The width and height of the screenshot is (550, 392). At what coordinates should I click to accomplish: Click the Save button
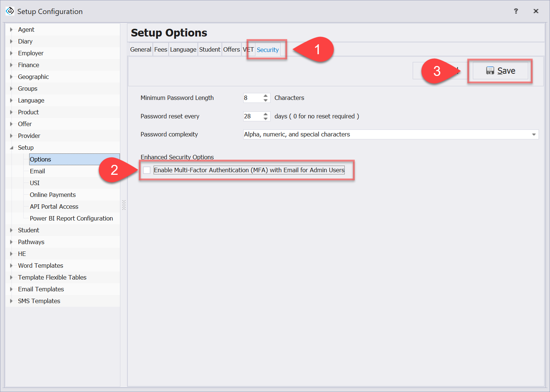pos(501,71)
